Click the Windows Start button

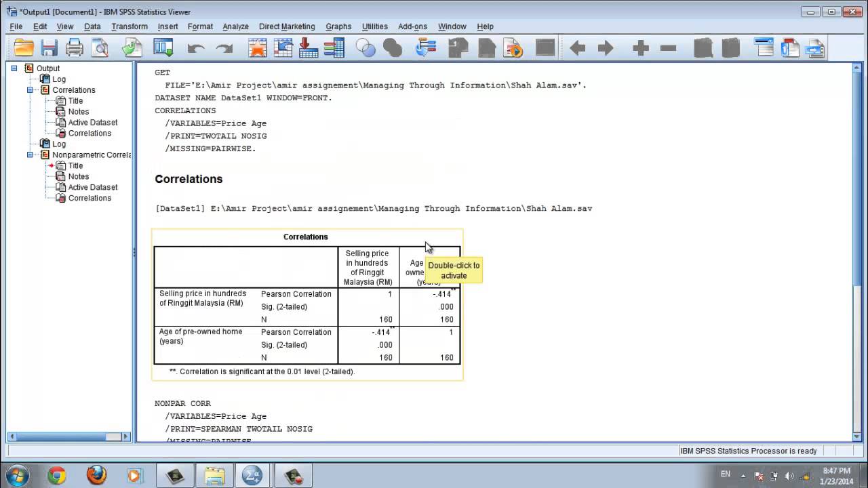[x=16, y=475]
